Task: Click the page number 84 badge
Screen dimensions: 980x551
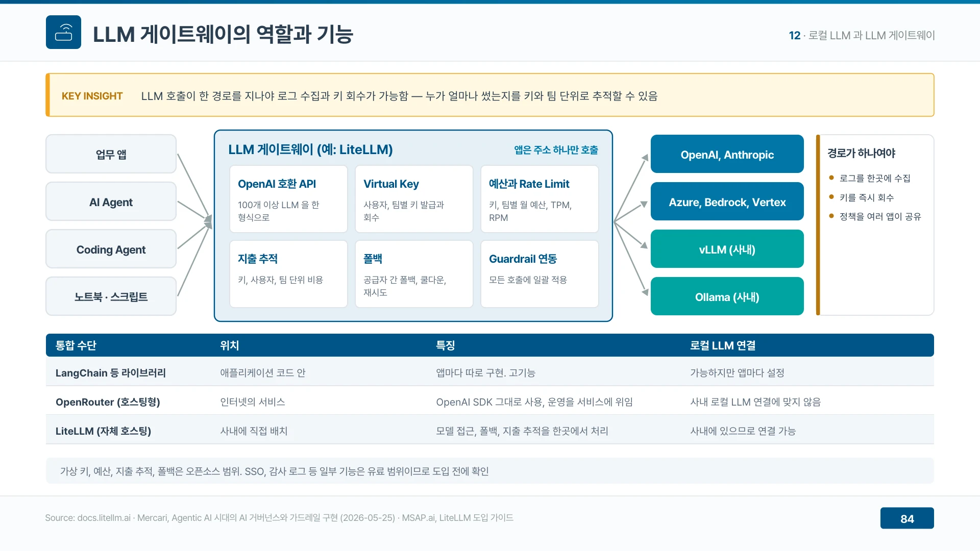Action: (x=907, y=518)
